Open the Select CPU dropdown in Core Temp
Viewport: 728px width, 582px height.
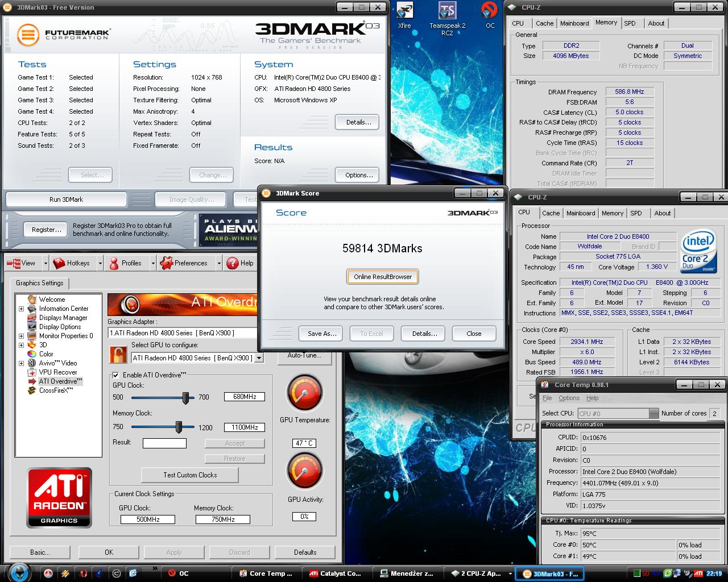pyautogui.click(x=653, y=414)
